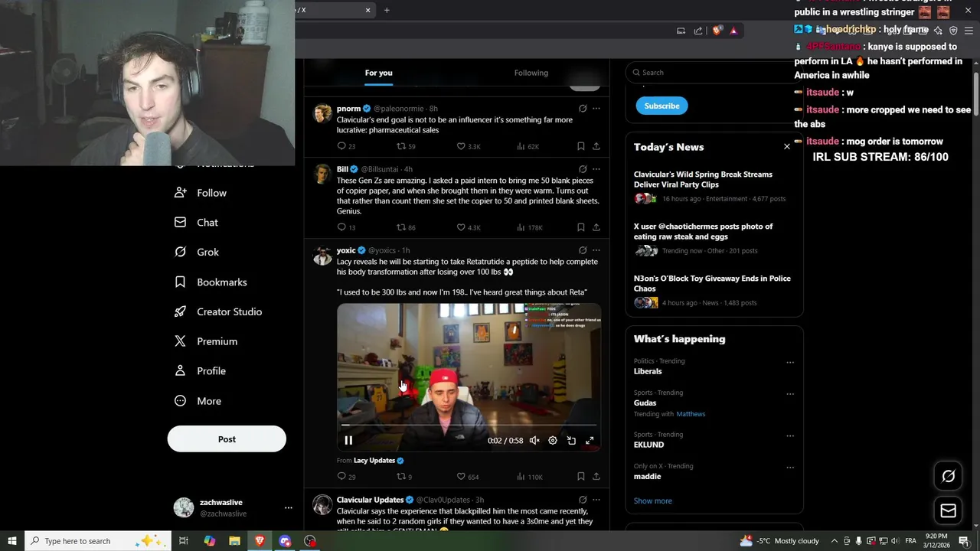Open options for EKLUND trend
The height and width of the screenshot is (551, 980).
point(790,436)
